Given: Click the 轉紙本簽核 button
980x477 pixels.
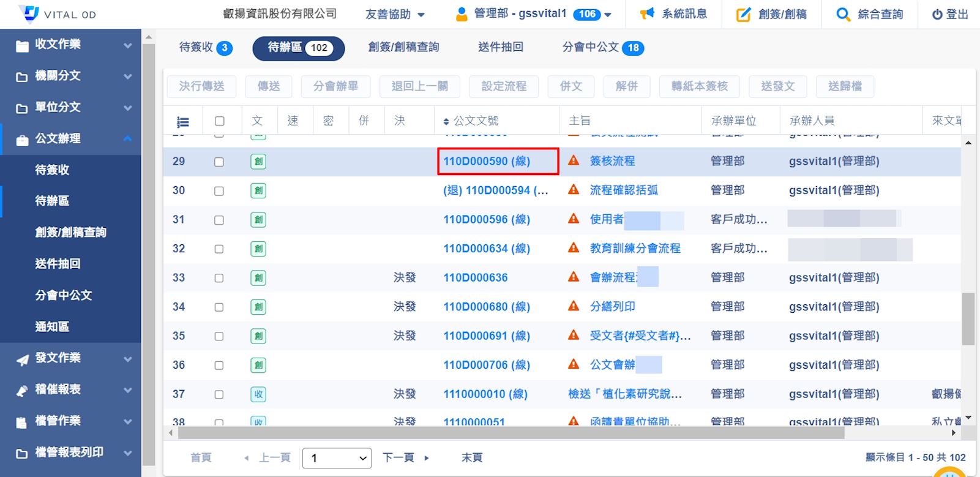Looking at the screenshot, I should 699,86.
